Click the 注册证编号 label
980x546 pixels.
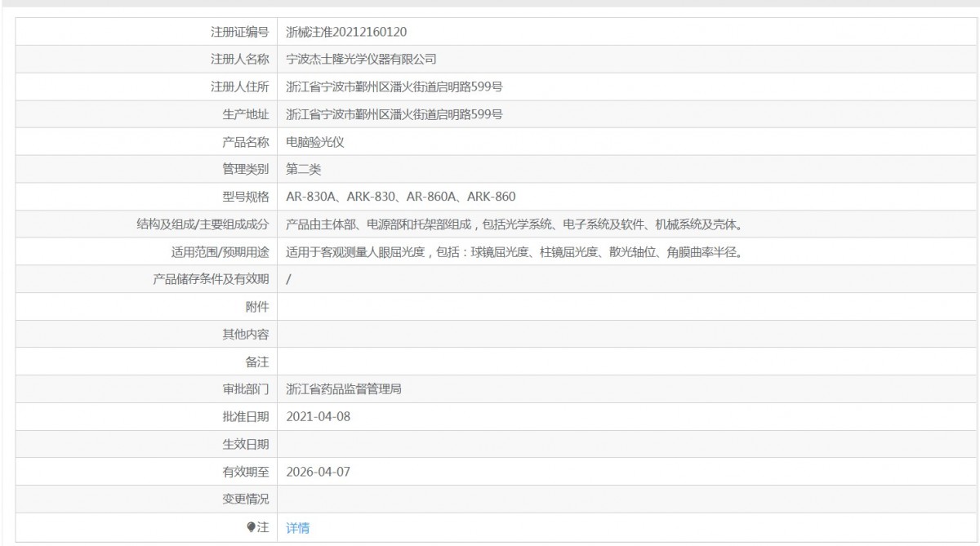240,32
